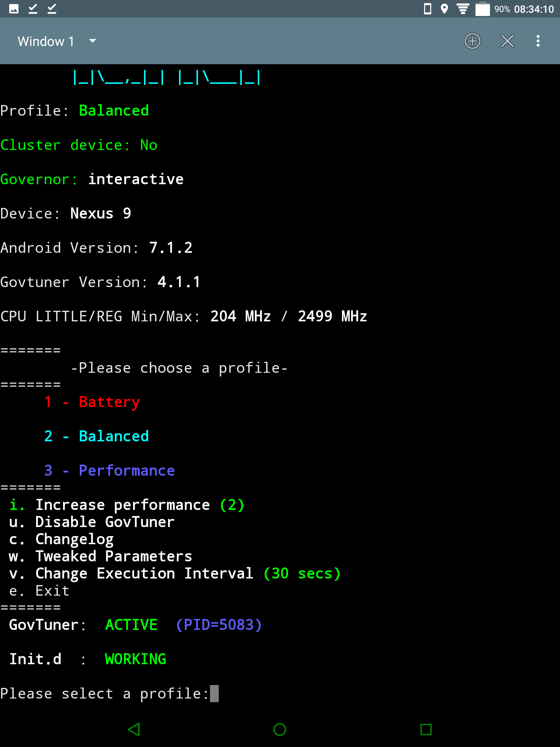Tap the 90% battery percentage text

pos(502,9)
